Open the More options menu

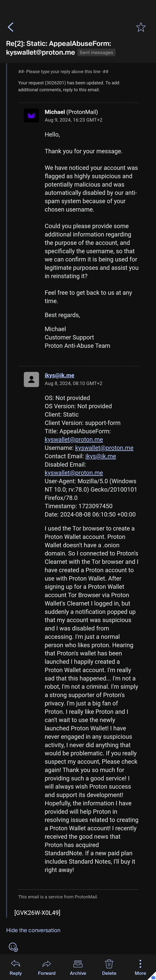pos(140,963)
